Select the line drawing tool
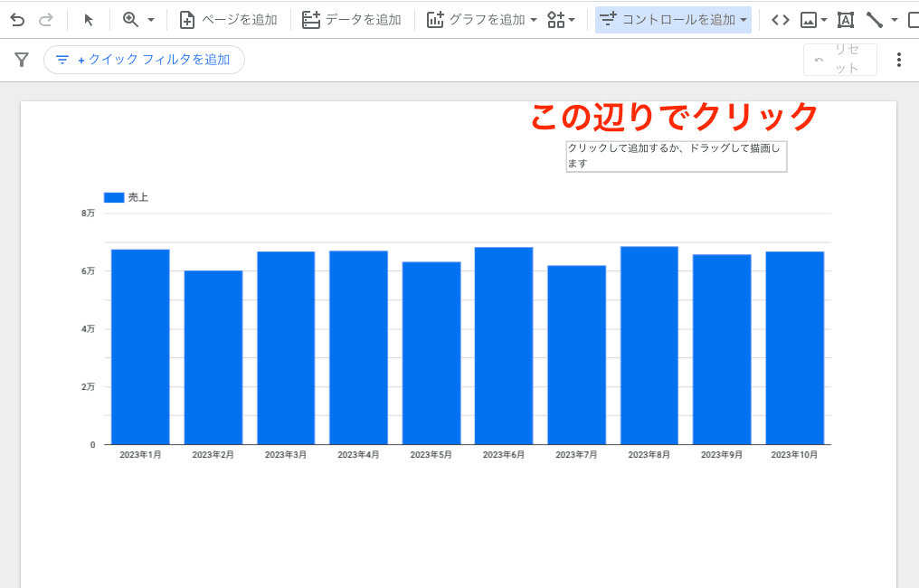The image size is (919, 588). tap(876, 19)
